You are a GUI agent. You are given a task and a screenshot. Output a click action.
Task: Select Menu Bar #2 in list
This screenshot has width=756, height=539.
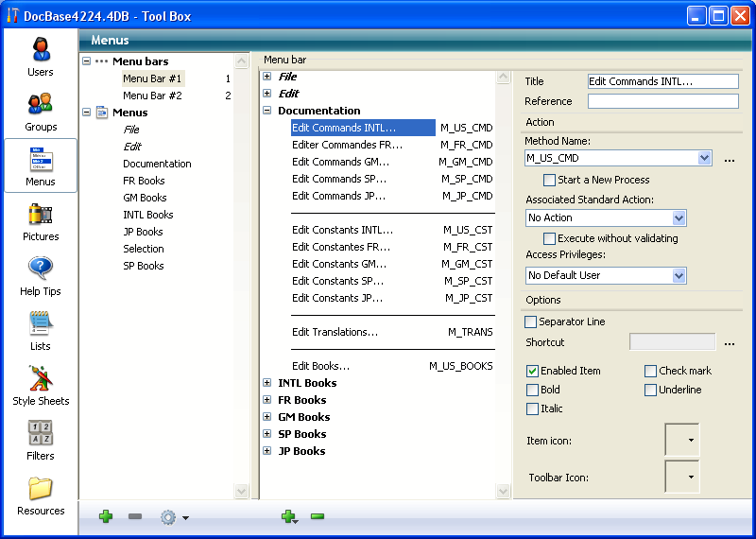(x=152, y=96)
